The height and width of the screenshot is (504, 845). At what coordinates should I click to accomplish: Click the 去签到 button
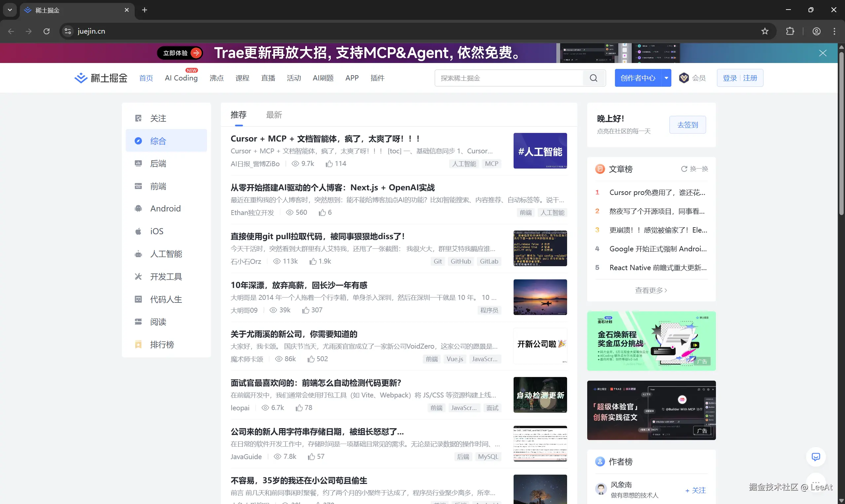[687, 125]
